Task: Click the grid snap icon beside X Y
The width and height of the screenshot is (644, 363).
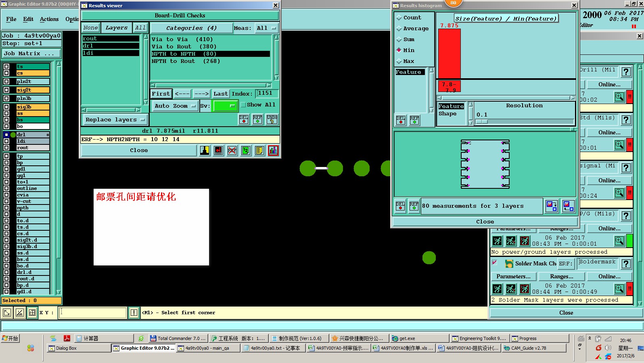Action: click(33, 313)
